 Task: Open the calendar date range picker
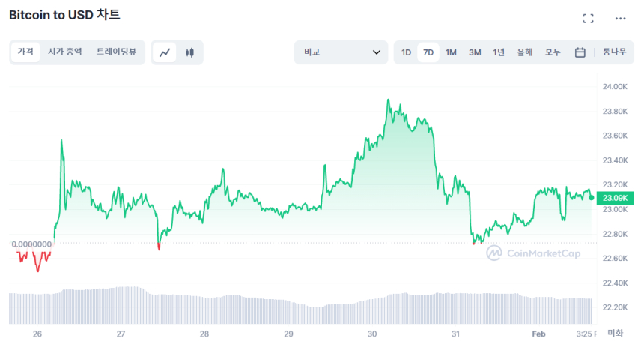tap(580, 52)
